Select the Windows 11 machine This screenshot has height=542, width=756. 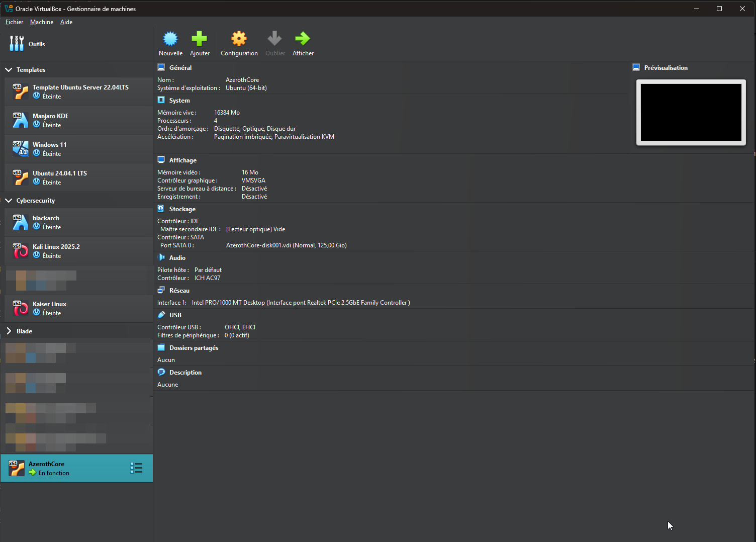click(x=78, y=149)
